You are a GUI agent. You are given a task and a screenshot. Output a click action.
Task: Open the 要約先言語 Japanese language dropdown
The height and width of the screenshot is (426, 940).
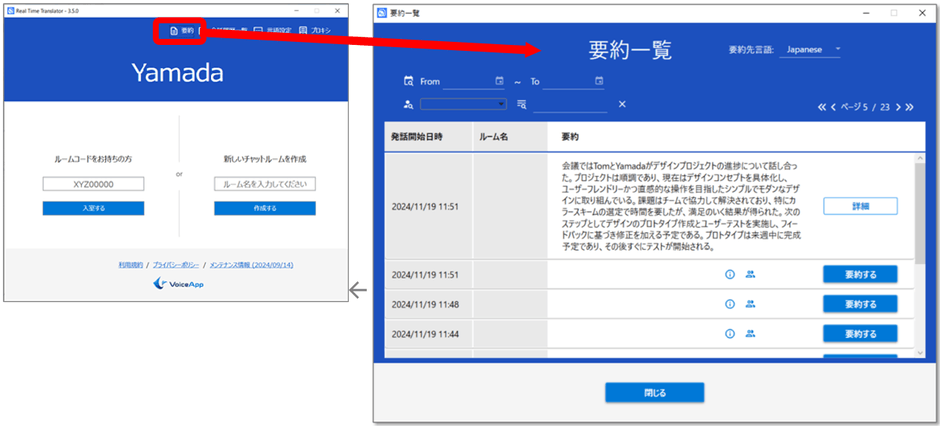pos(811,49)
